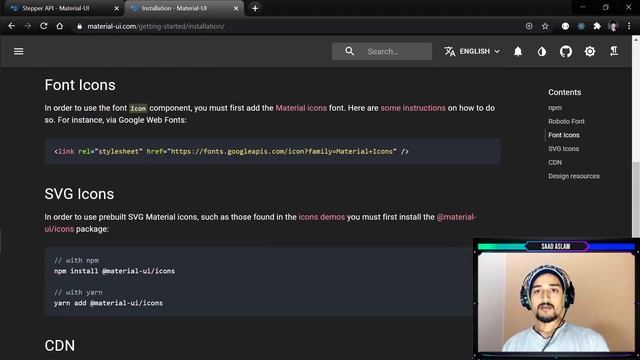Open the English language dropdown

pyautogui.click(x=480, y=51)
